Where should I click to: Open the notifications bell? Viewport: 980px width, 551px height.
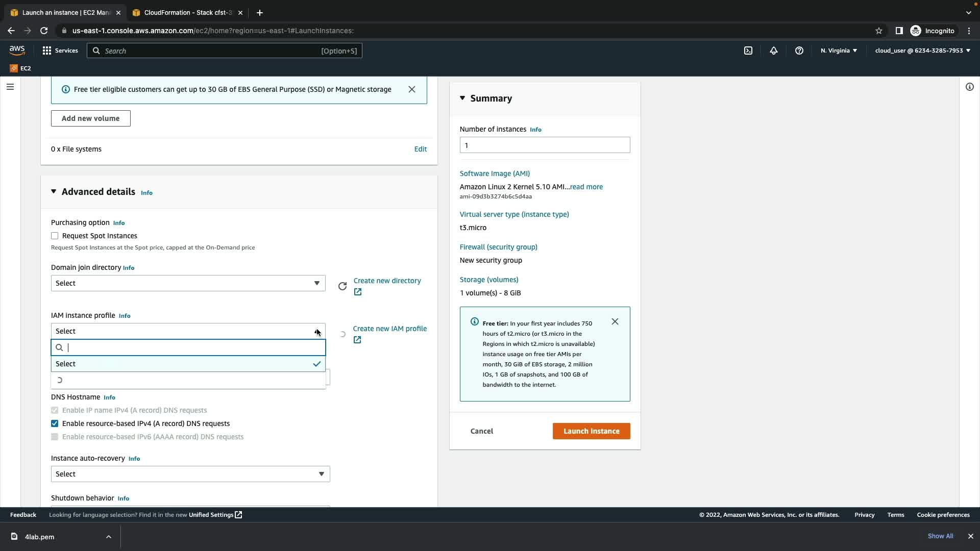point(773,51)
